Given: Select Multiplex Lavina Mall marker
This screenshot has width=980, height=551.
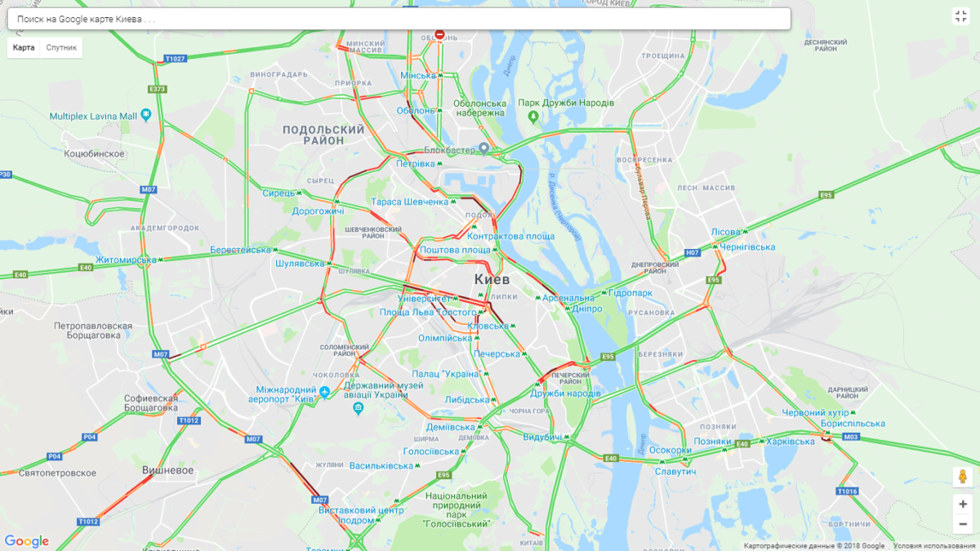Looking at the screenshot, I should click(146, 116).
